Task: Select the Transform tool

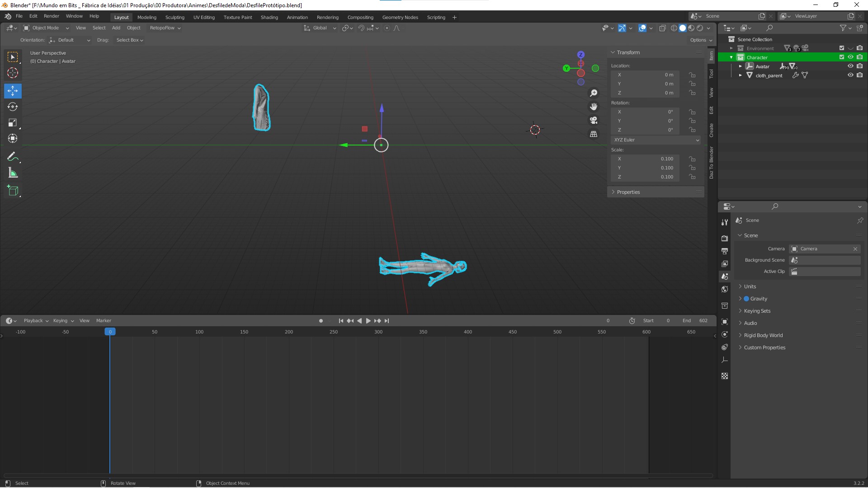Action: pos(13,139)
